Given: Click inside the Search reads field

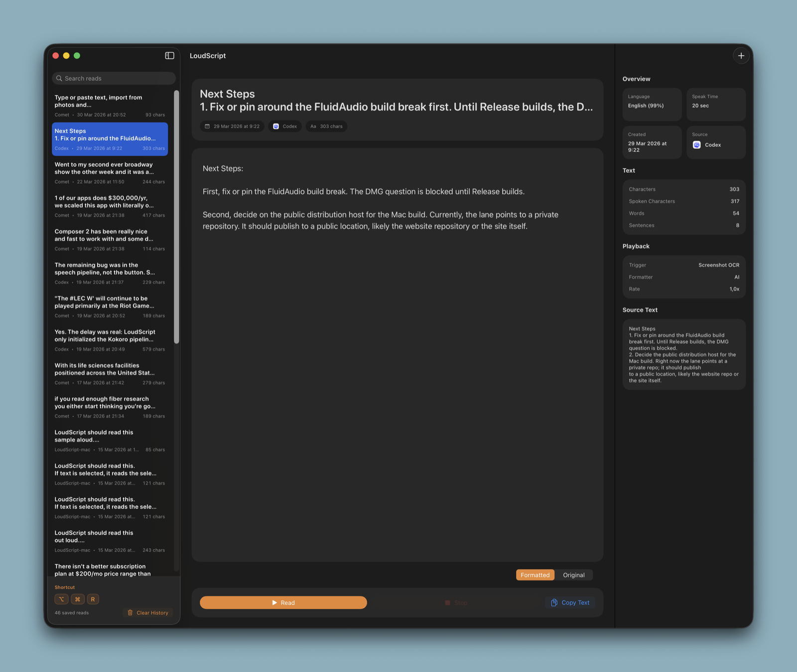Looking at the screenshot, I should click(114, 78).
